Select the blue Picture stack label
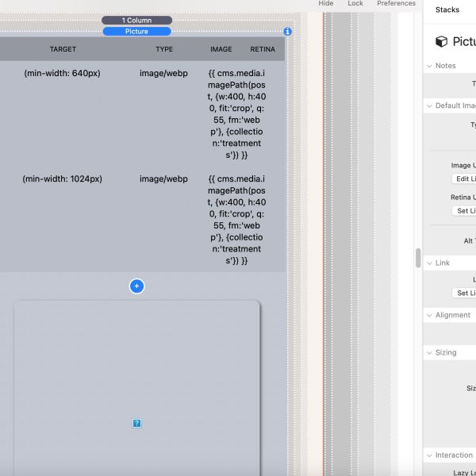 click(137, 32)
